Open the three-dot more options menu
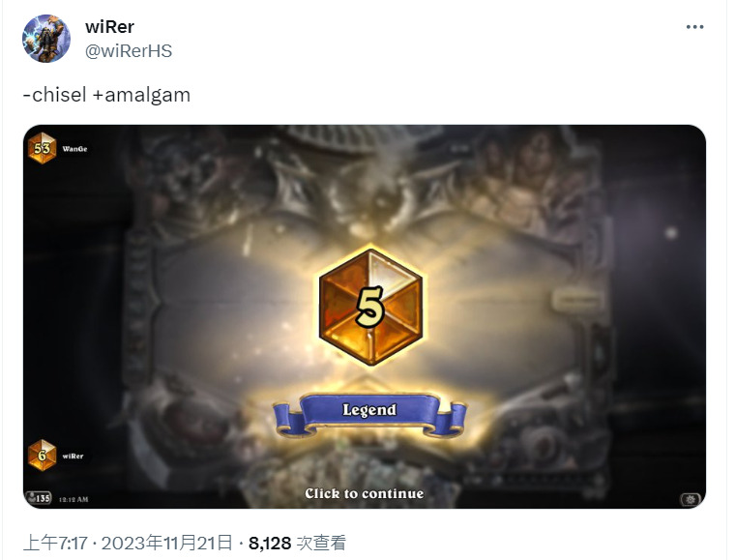This screenshot has height=560, width=735. coord(694,27)
